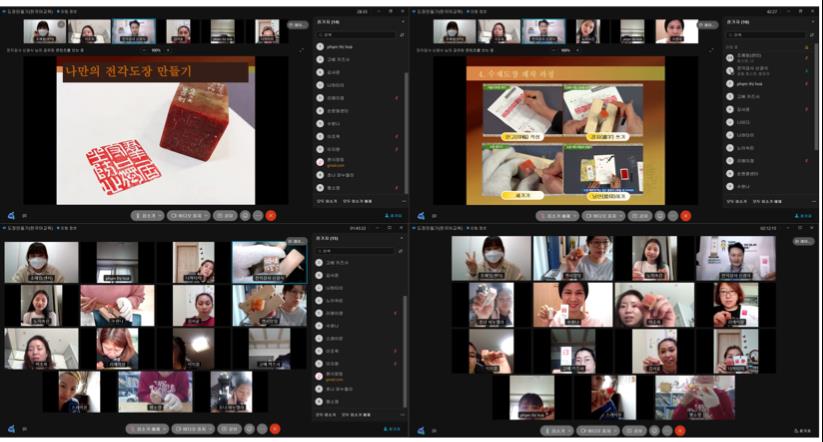
Task: Open more options in gallery window with participant list
Action: pos(262,429)
